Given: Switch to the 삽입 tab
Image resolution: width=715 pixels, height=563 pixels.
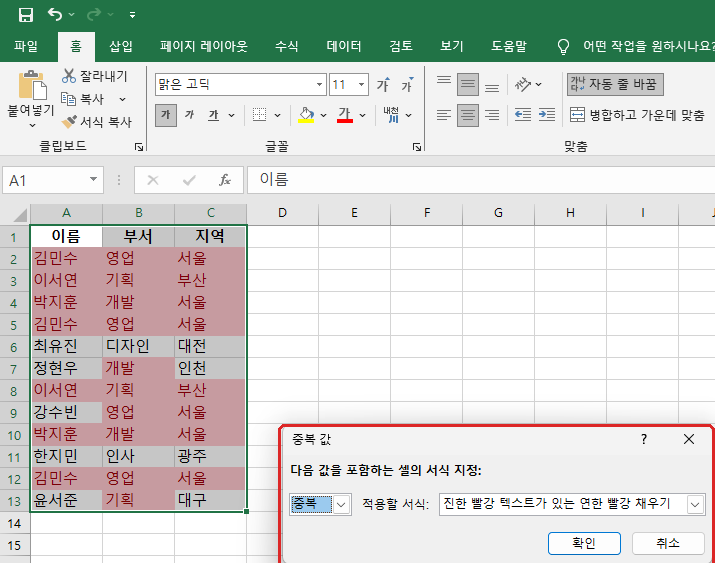Looking at the screenshot, I should [121, 46].
